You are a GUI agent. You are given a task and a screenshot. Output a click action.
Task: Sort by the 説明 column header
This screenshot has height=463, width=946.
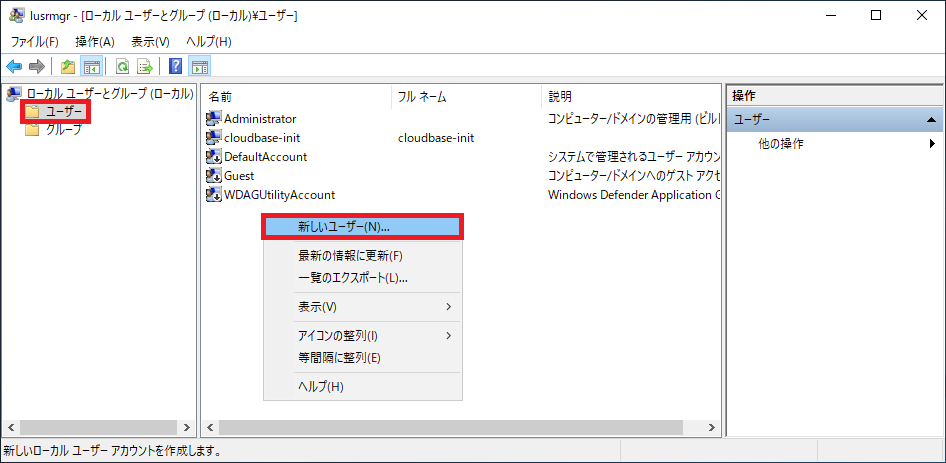point(630,97)
